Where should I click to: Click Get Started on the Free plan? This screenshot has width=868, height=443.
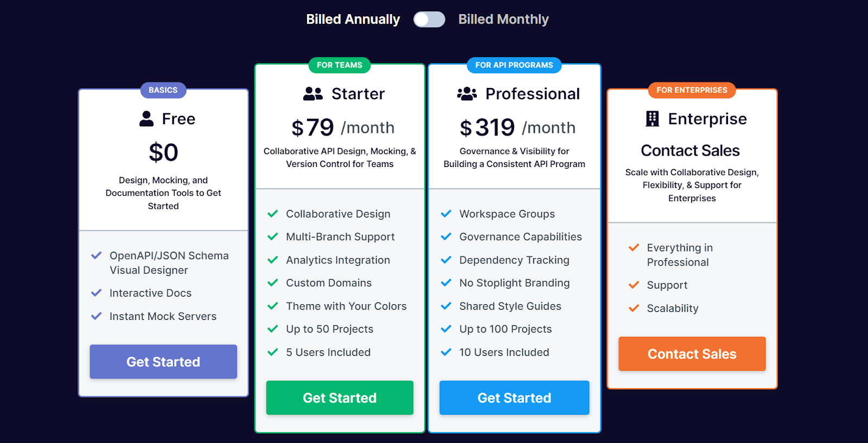(163, 362)
